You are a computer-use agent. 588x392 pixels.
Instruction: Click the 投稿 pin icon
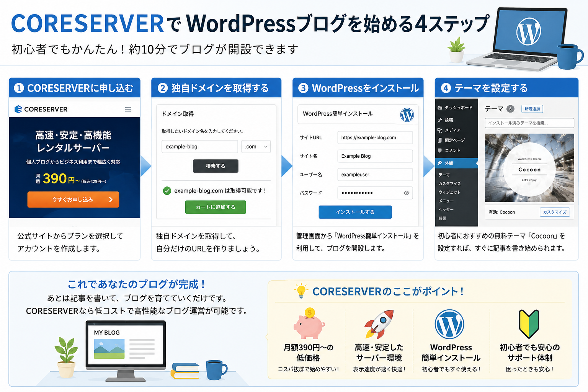pos(440,120)
